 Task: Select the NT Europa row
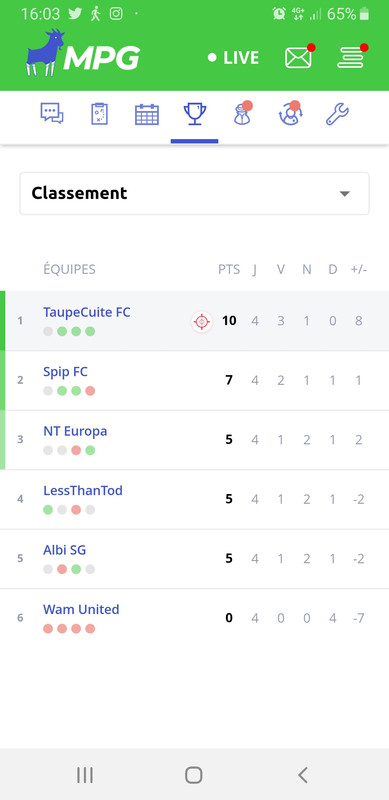tap(194, 440)
